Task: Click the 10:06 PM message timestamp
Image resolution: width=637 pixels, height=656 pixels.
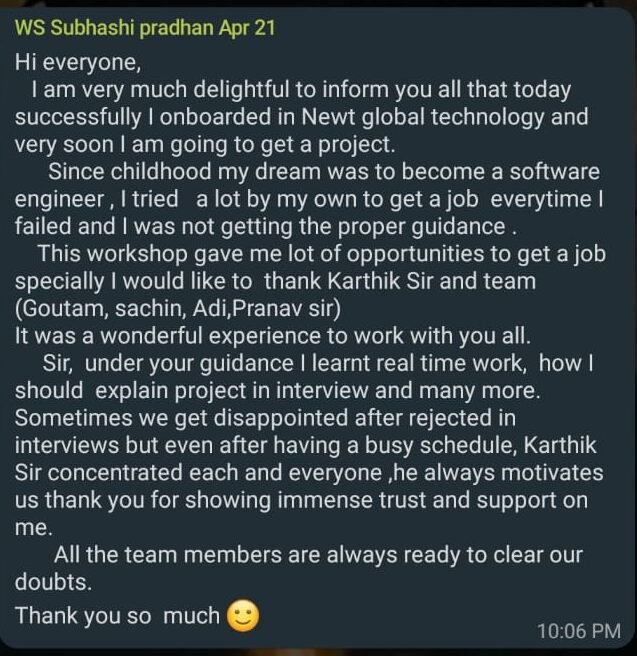Action: pyautogui.click(x=578, y=631)
